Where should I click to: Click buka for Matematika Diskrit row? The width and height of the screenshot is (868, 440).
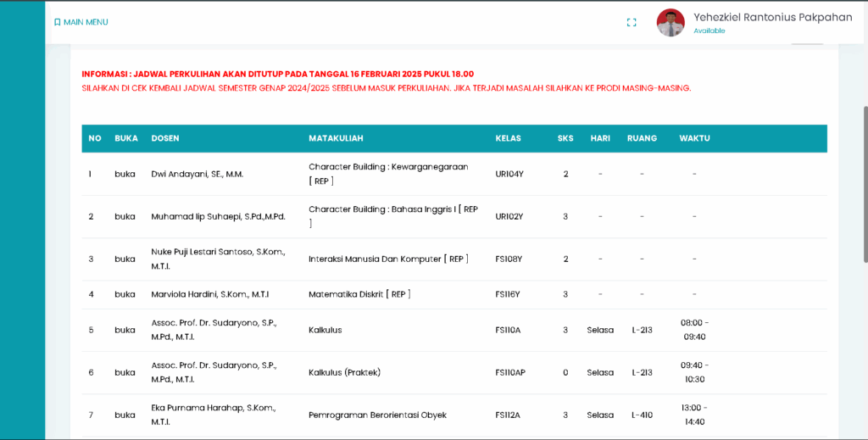(125, 294)
